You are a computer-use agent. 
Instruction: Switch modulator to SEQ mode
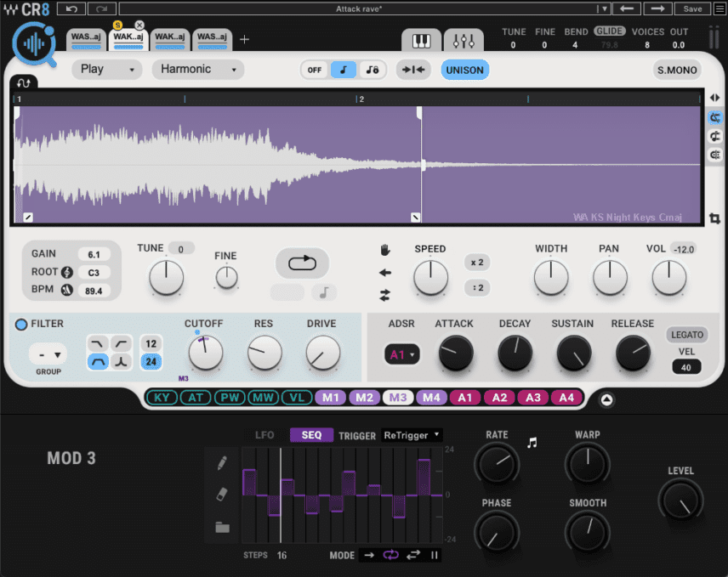311,435
